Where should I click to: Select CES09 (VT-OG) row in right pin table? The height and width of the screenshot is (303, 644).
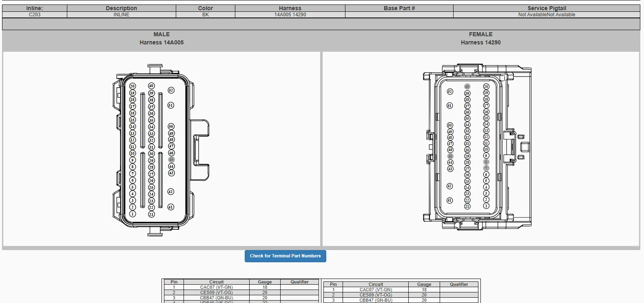click(x=400, y=295)
